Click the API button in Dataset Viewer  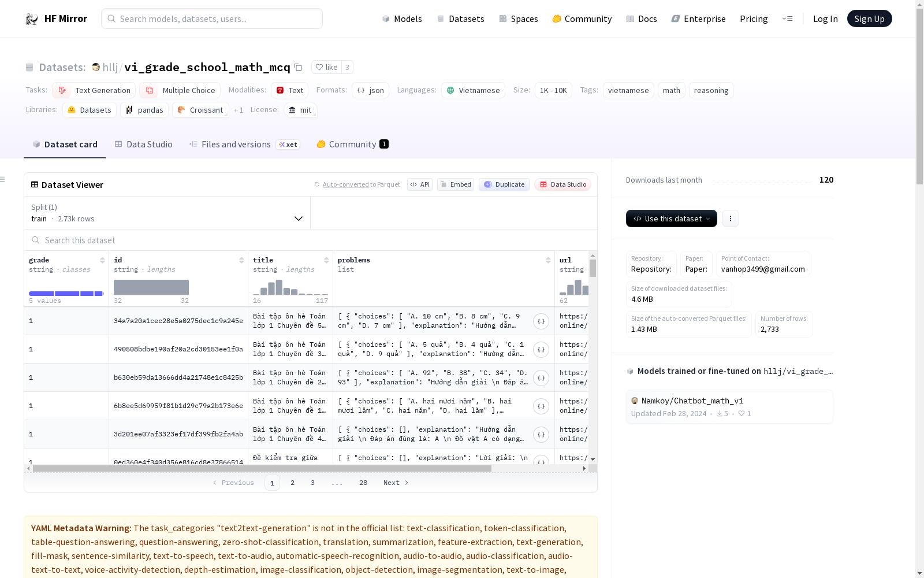(x=420, y=184)
